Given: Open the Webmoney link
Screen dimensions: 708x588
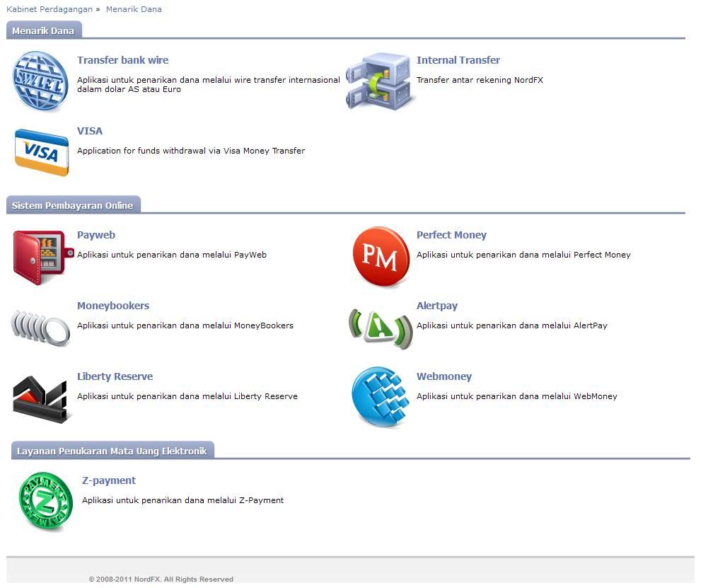Looking at the screenshot, I should point(444,376).
